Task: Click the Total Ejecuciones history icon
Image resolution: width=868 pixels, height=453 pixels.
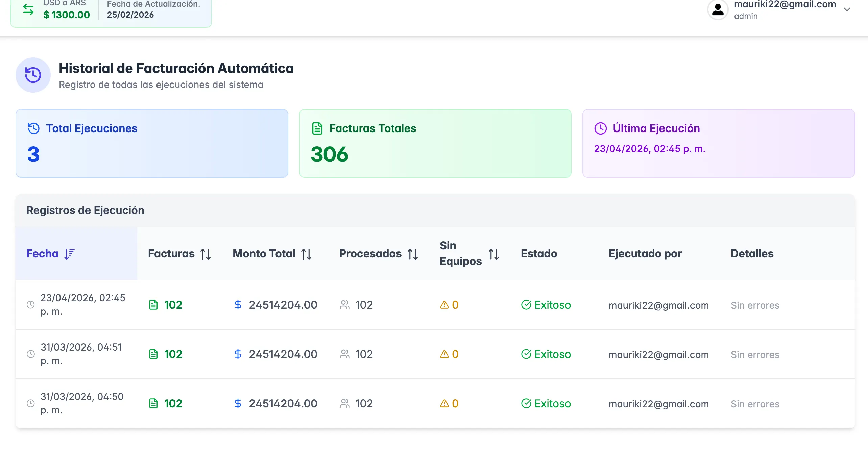Action: [34, 128]
